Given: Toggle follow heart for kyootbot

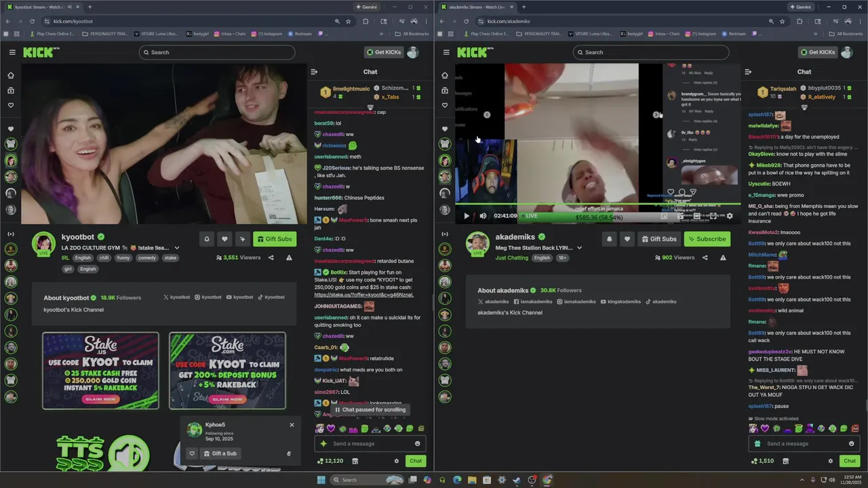Looking at the screenshot, I should [x=224, y=239].
